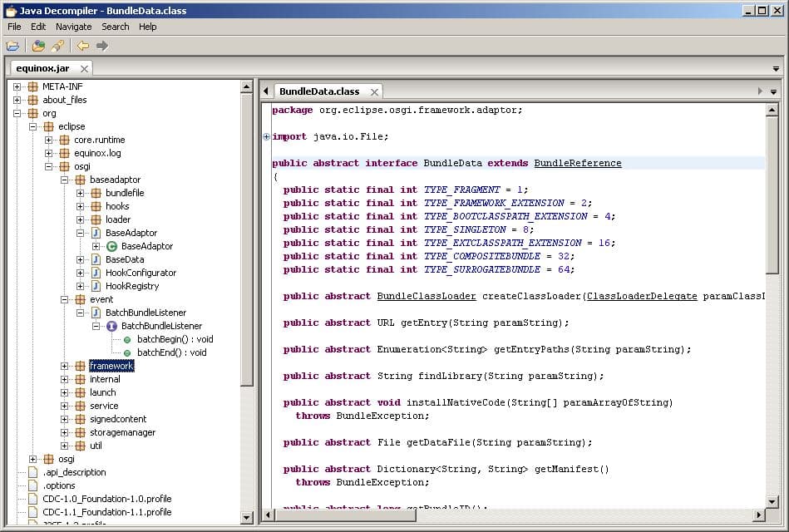Viewport: 789px width, 532px height.
Task: Expand the META-INF package node
Action: pos(17,86)
